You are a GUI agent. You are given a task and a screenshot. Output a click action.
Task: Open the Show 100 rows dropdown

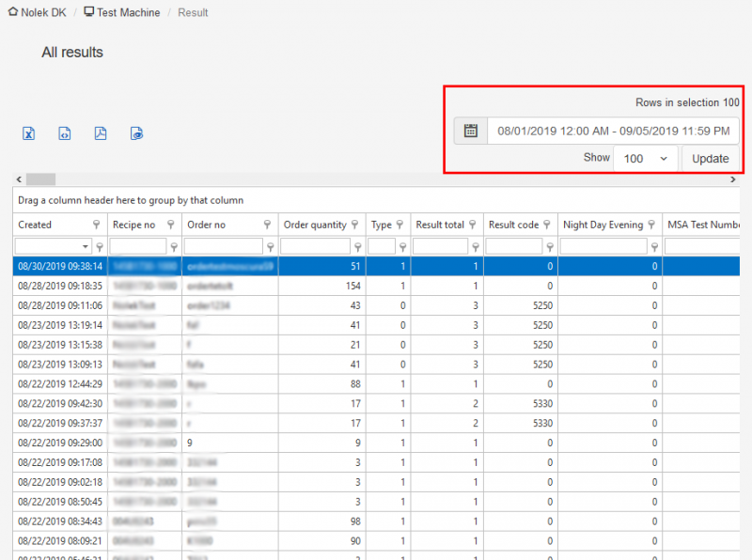pos(646,158)
